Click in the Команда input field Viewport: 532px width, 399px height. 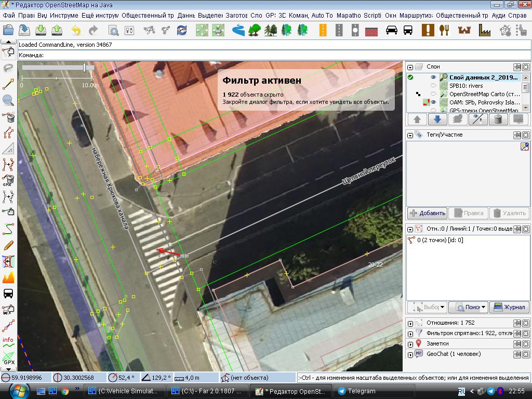coord(275,55)
